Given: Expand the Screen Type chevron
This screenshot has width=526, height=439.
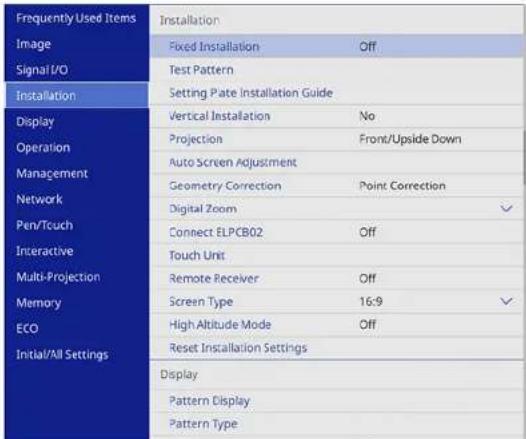Looking at the screenshot, I should [506, 301].
